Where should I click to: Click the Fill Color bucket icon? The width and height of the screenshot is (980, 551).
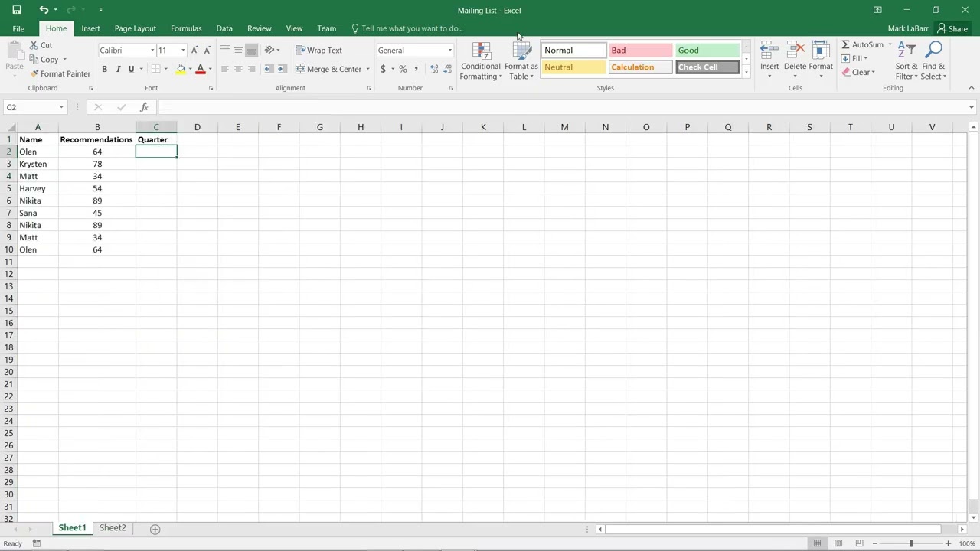pos(181,70)
